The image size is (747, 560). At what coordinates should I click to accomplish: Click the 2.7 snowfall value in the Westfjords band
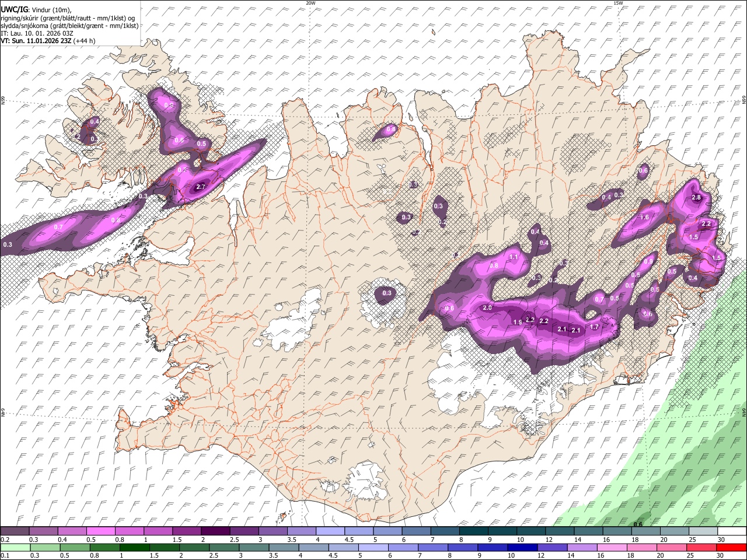point(201,187)
